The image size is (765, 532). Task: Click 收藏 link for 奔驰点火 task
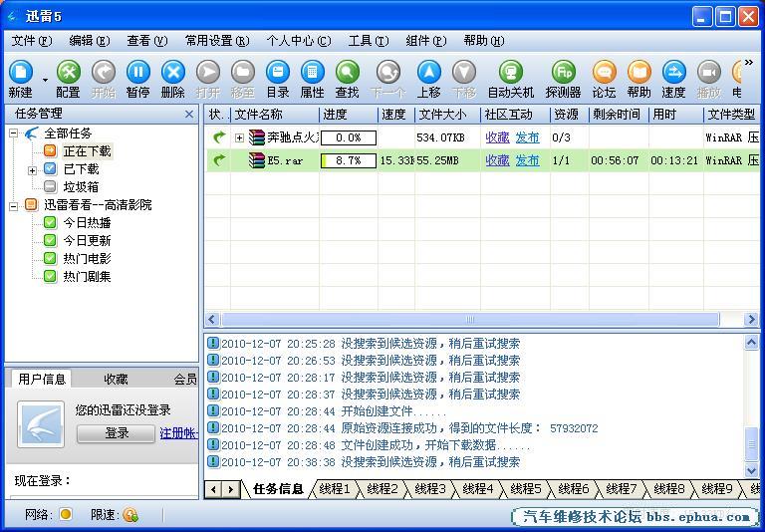(x=498, y=137)
